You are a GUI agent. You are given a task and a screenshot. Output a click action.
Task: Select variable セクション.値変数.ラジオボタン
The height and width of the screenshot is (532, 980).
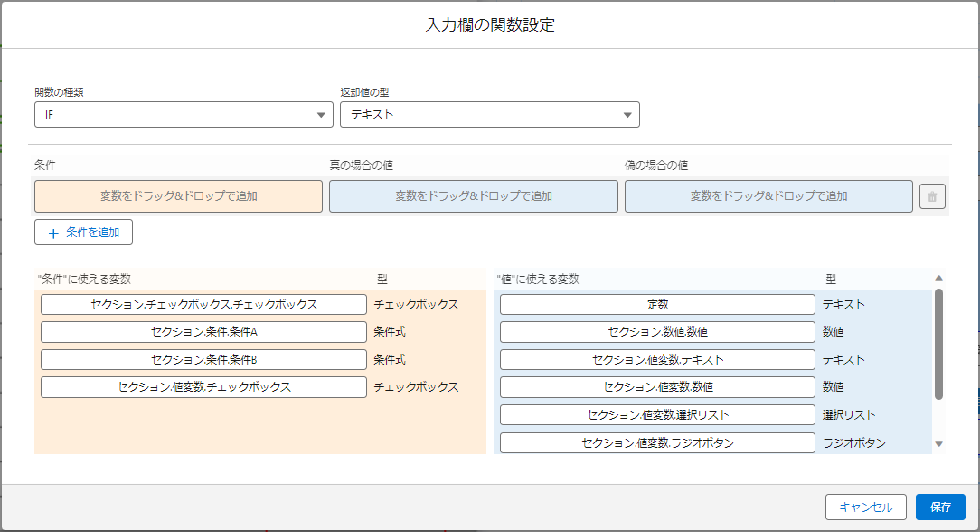coord(657,442)
